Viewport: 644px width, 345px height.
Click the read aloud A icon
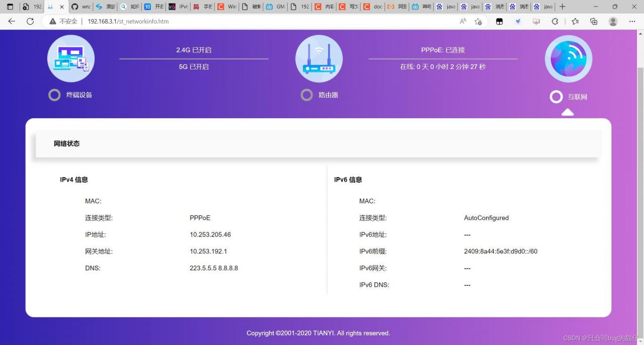point(462,21)
